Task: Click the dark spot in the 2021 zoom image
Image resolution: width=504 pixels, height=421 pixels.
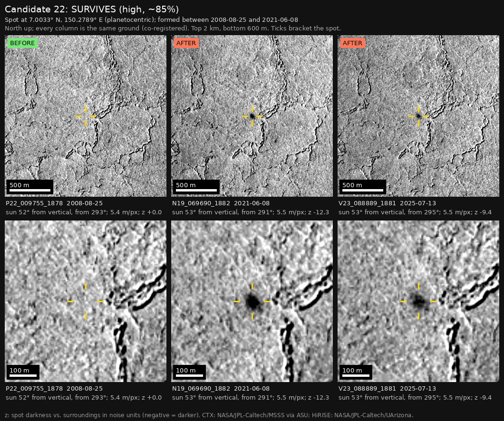Action: [253, 302]
